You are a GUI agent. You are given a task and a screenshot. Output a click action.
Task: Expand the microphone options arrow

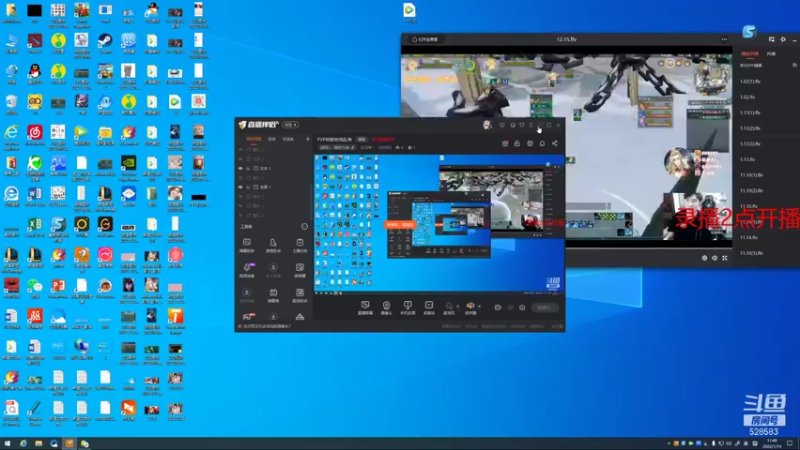[457, 306]
